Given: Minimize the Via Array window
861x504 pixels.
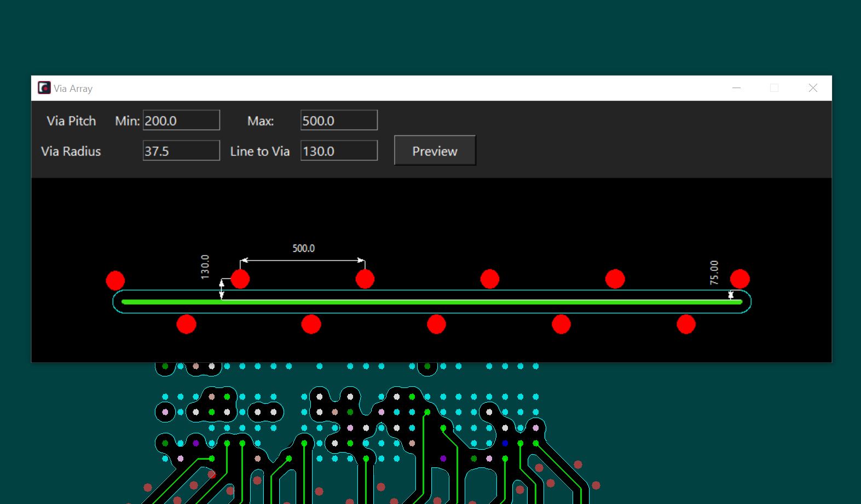Looking at the screenshot, I should click(737, 88).
